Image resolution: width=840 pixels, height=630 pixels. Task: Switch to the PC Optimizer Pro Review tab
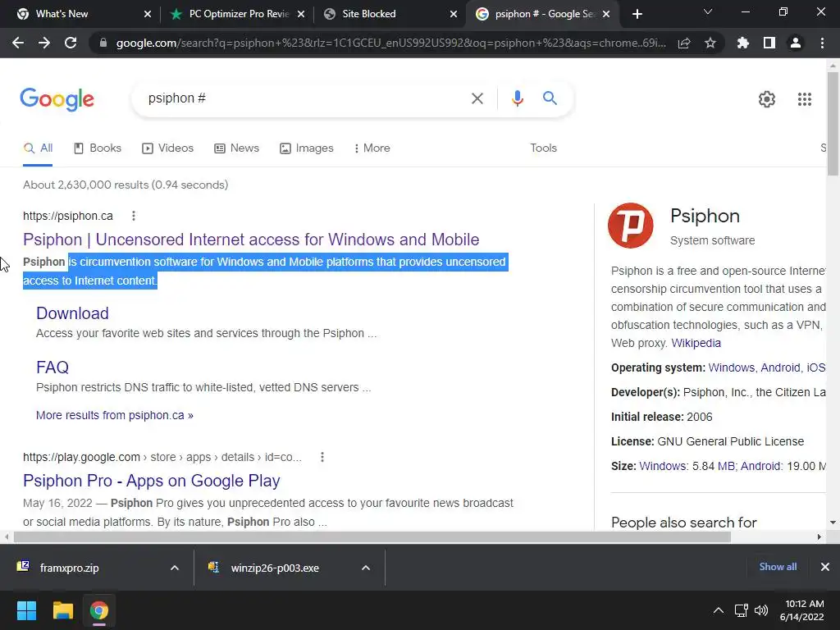click(x=239, y=14)
